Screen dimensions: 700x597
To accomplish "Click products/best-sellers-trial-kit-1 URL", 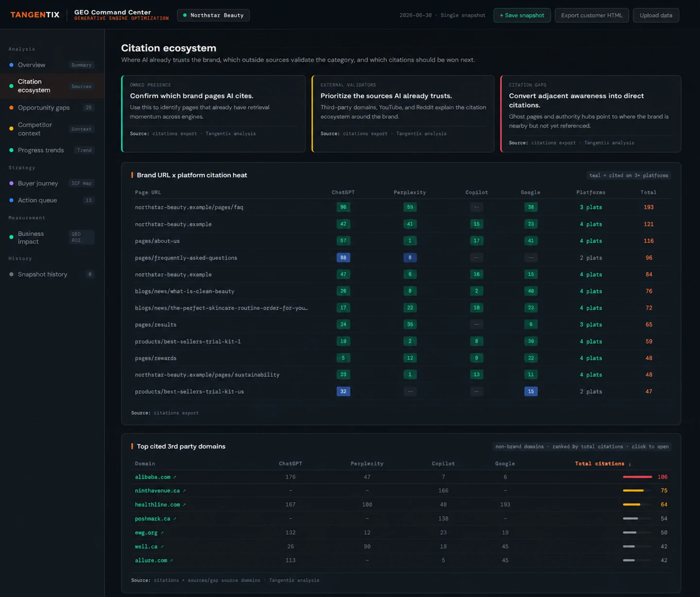I will (188, 341).
